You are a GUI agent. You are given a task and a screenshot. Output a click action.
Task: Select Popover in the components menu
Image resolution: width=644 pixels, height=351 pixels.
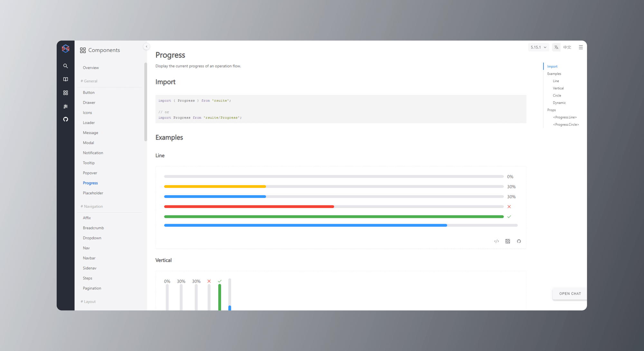click(x=90, y=173)
